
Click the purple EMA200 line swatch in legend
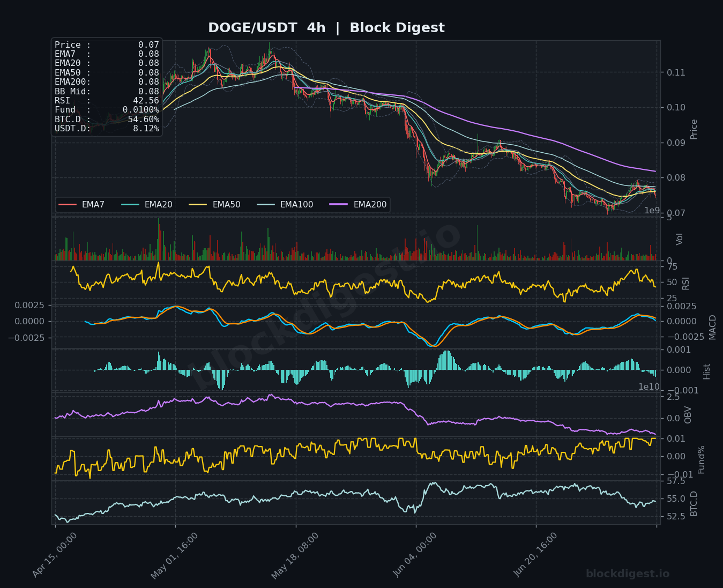coord(339,205)
